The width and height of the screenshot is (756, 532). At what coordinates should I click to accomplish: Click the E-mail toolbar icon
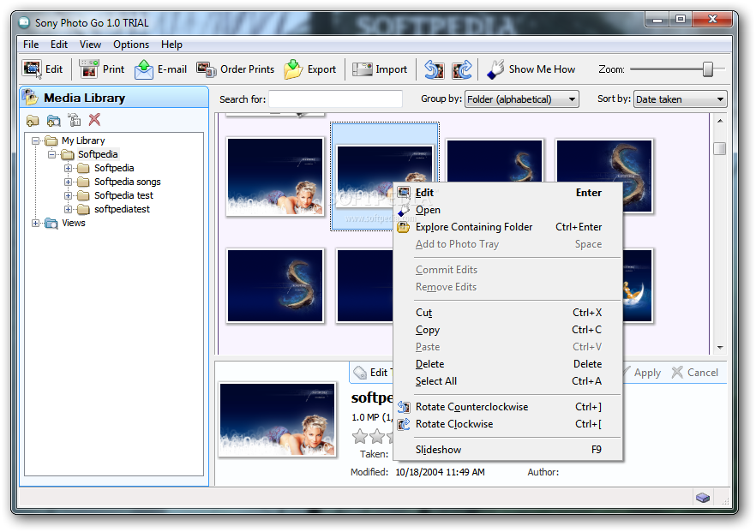coord(144,69)
